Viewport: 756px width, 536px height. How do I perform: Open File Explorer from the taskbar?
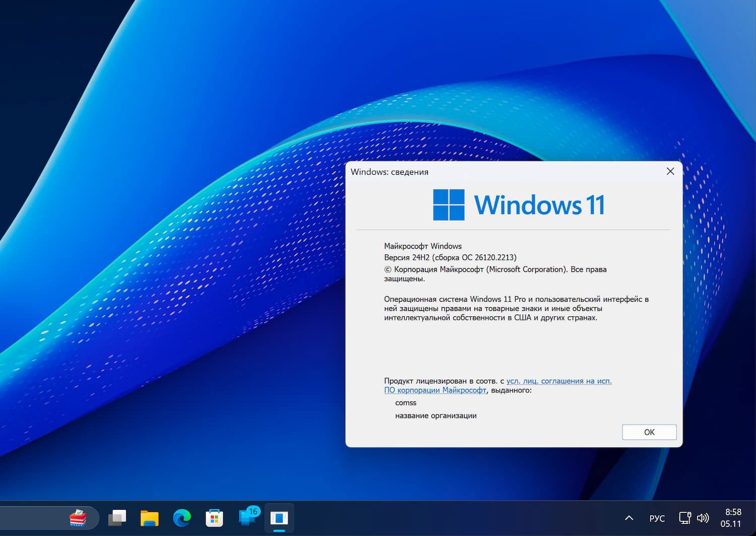click(x=149, y=517)
